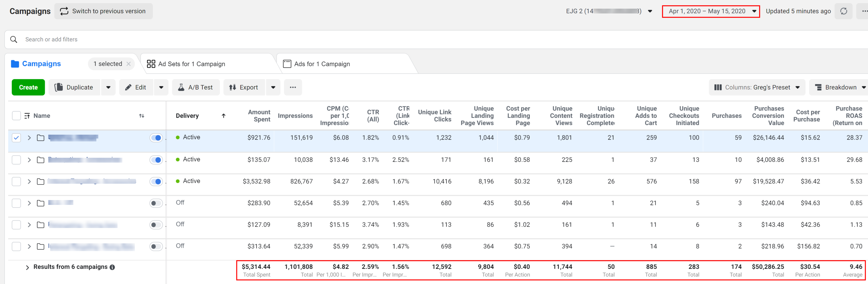This screenshot has height=284, width=868.
Task: Open the EJG 2 account dropdown
Action: [609, 11]
